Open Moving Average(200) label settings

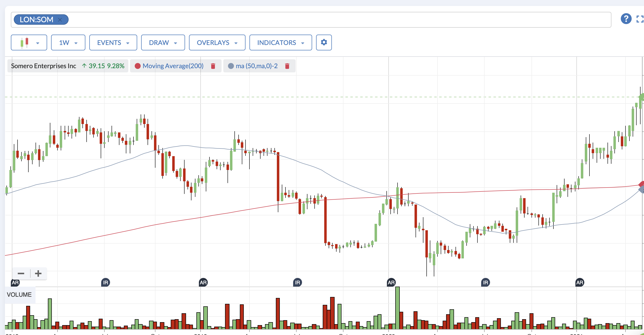(x=173, y=66)
